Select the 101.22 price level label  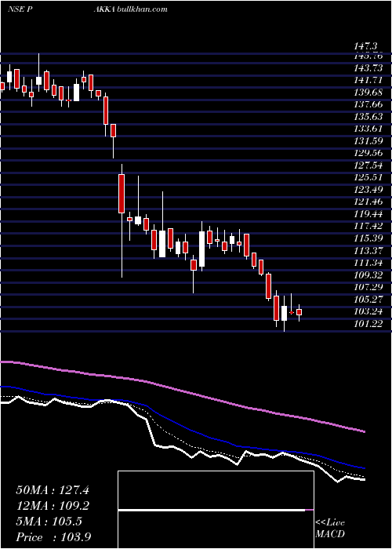tap(368, 323)
